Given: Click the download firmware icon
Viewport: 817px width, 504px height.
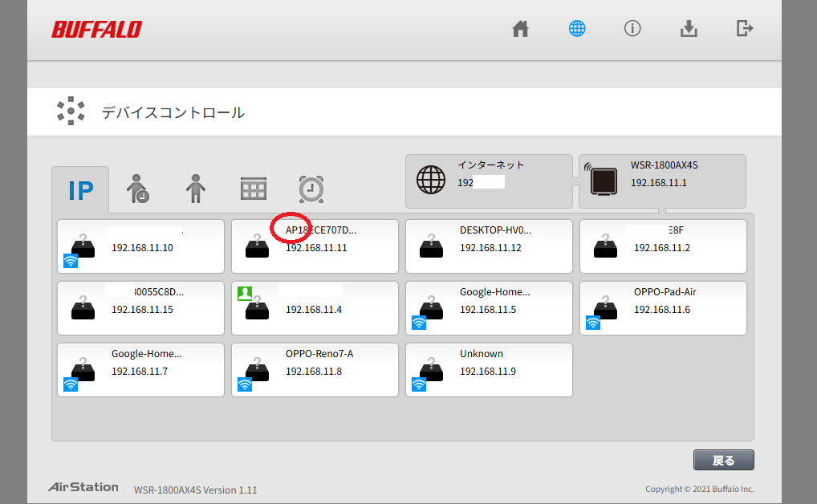Looking at the screenshot, I should pyautogui.click(x=689, y=29).
